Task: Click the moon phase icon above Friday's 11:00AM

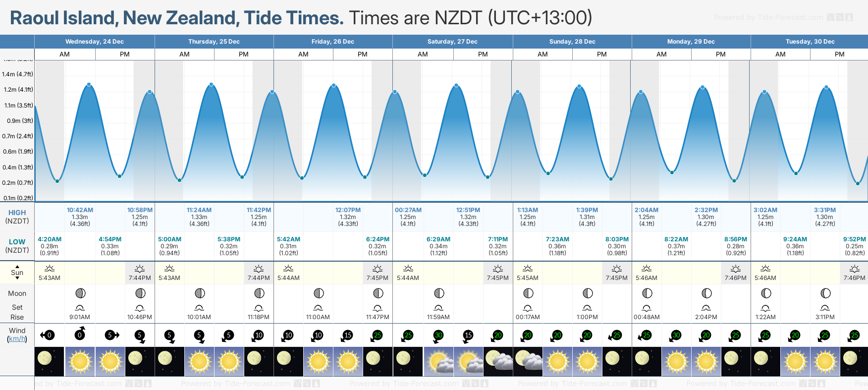Action: [x=319, y=293]
